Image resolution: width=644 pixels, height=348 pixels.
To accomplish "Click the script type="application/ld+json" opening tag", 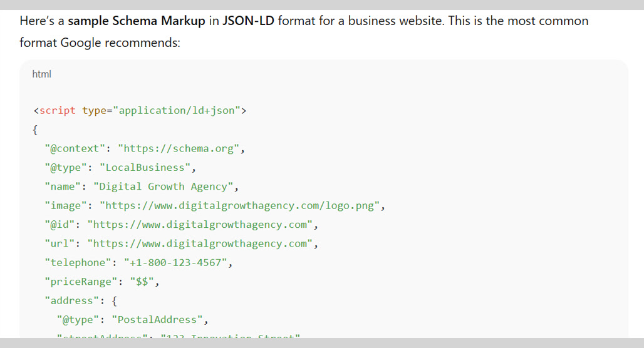I will pos(140,110).
